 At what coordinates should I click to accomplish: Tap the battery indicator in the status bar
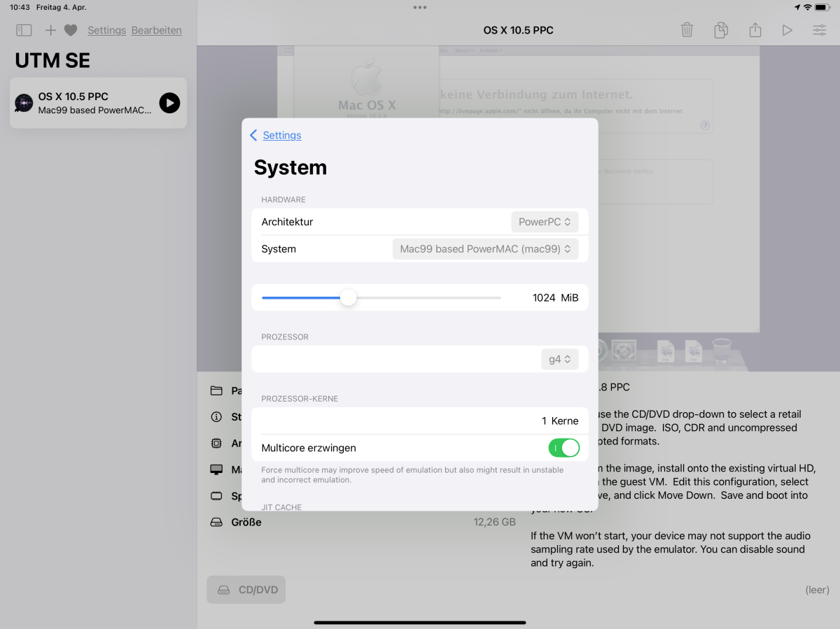tap(822, 7)
